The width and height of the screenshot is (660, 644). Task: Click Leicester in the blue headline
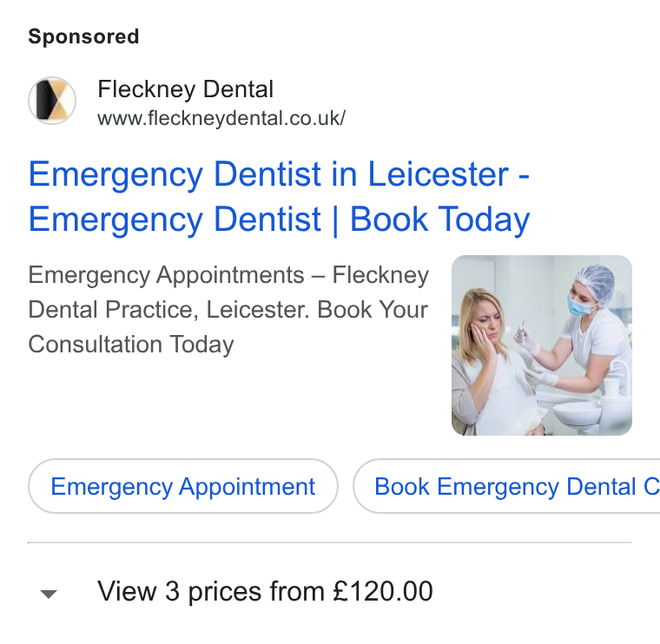(439, 174)
